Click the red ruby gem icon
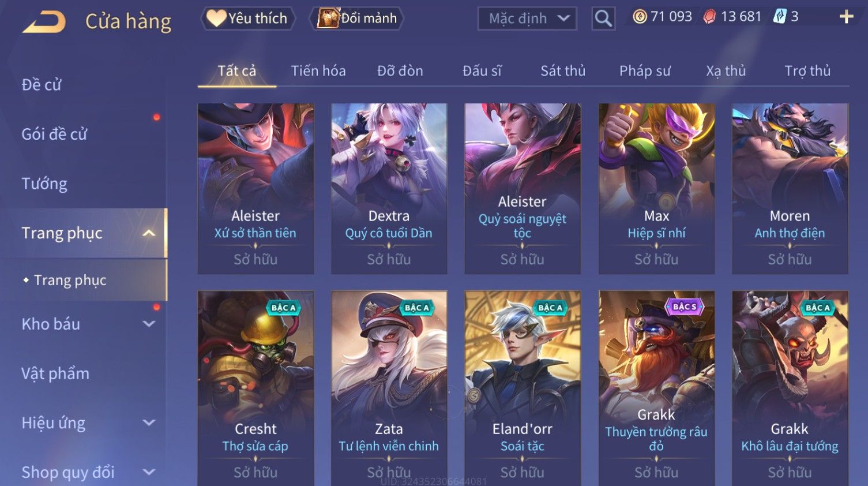This screenshot has height=486, width=868. [709, 17]
